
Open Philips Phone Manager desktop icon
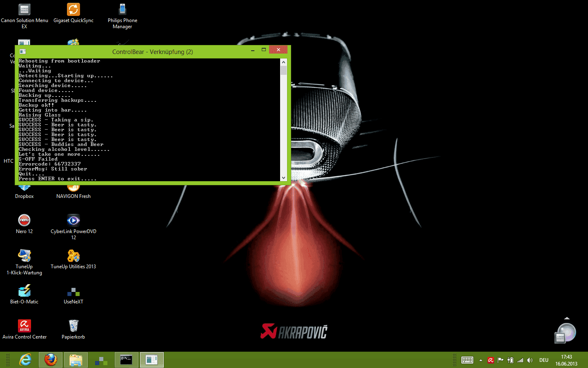coord(122,16)
